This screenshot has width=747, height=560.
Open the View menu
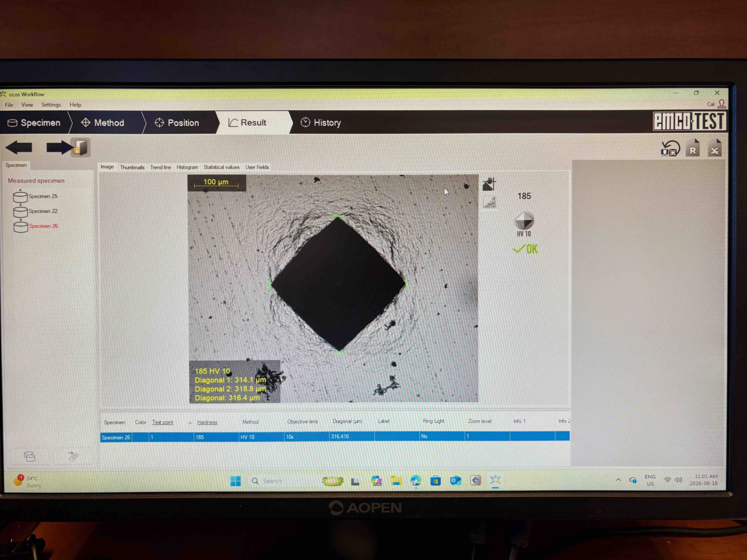(x=27, y=105)
